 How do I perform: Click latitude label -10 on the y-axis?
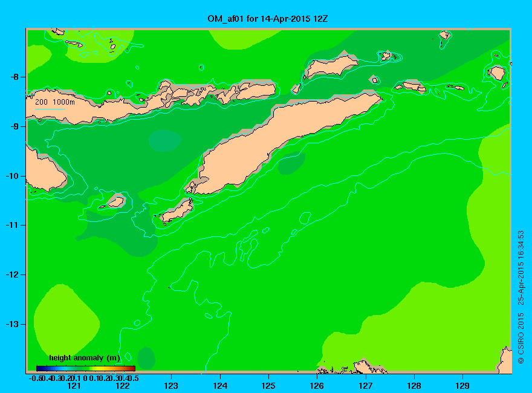12,176
